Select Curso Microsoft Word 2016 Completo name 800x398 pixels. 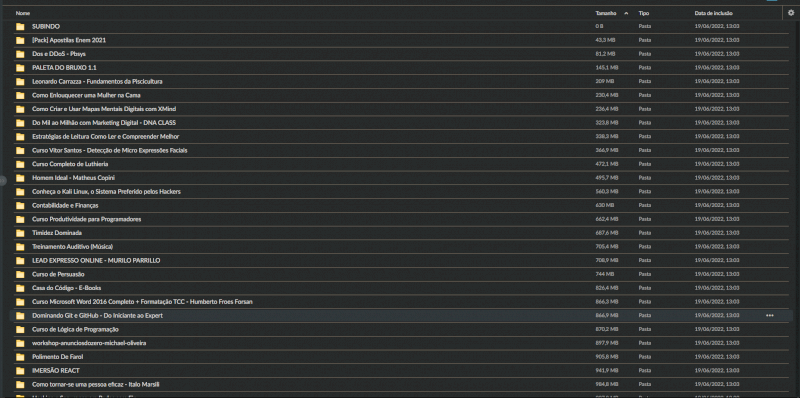(x=142, y=302)
